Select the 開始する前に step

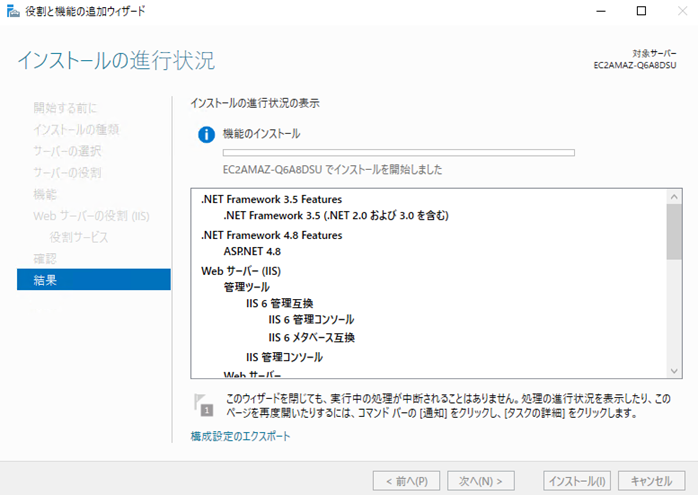pyautogui.click(x=65, y=108)
